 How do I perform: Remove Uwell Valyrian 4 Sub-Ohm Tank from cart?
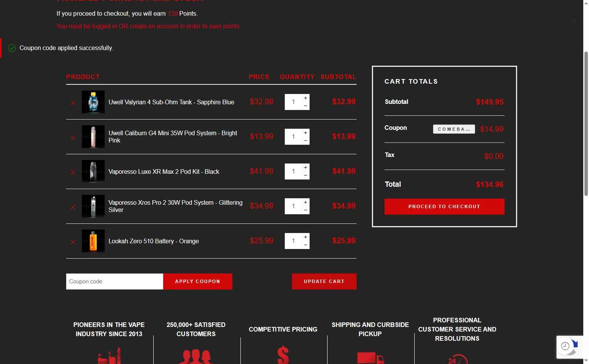tap(73, 103)
